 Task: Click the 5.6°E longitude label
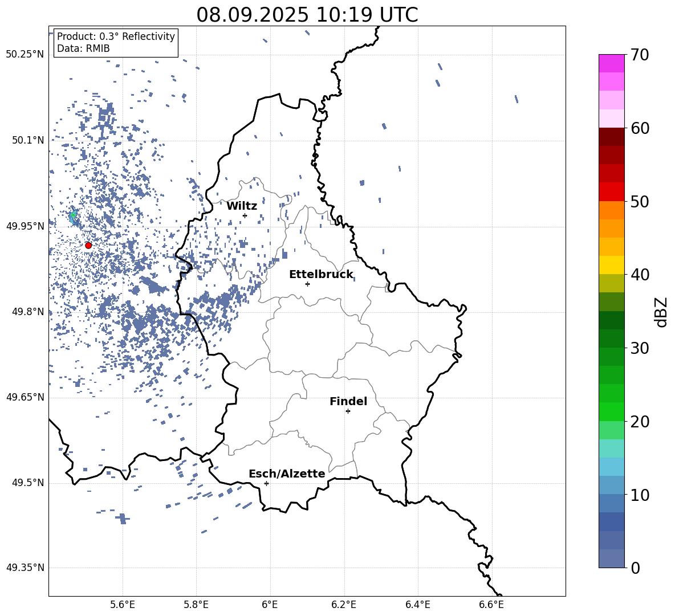(x=123, y=605)
